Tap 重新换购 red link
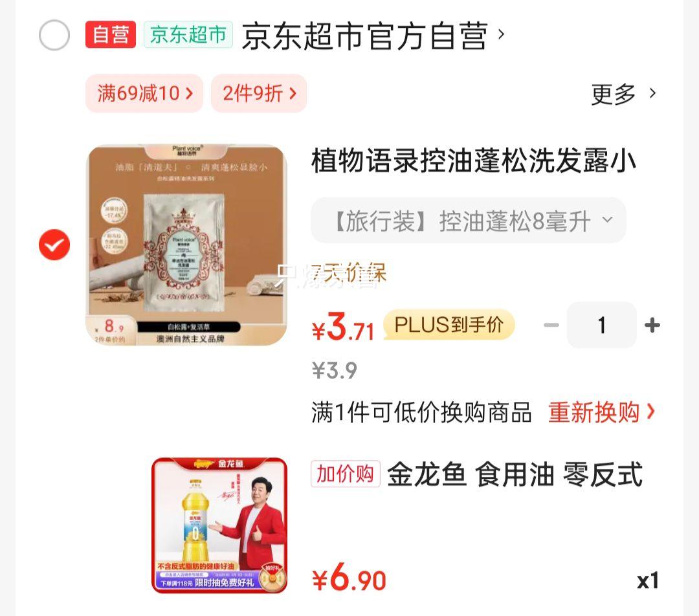The height and width of the screenshot is (616, 699). pos(601,412)
